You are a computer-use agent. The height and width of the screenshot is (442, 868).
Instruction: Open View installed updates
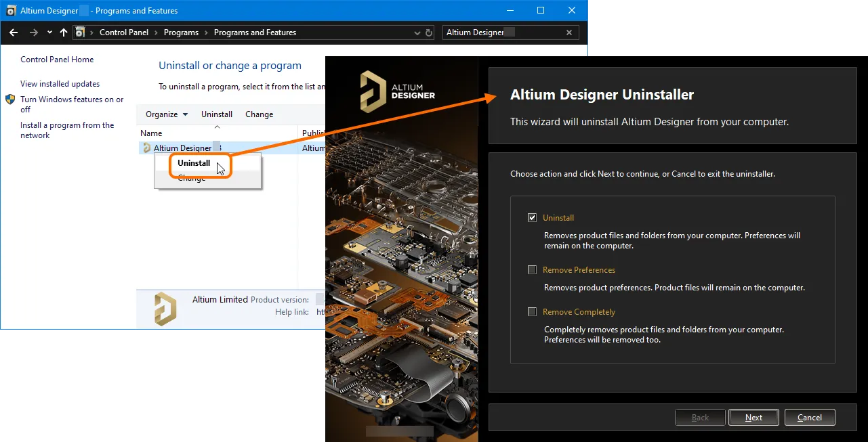60,84
